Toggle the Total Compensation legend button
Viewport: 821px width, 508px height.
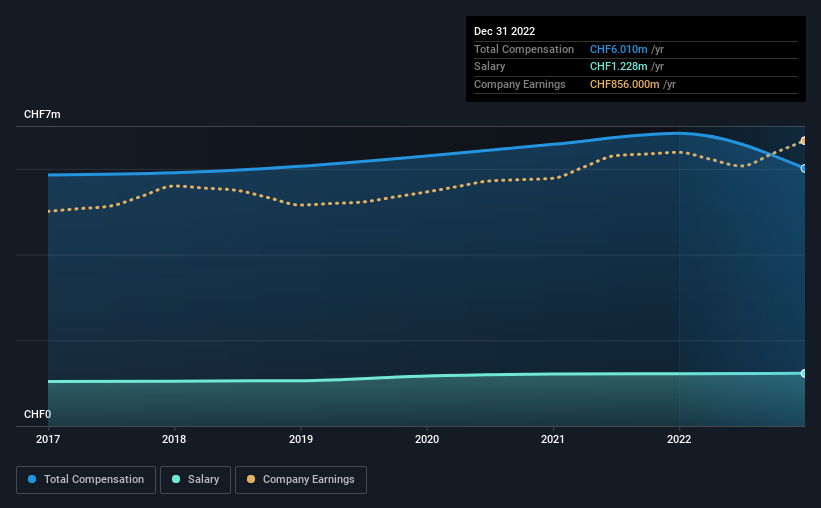[86, 480]
